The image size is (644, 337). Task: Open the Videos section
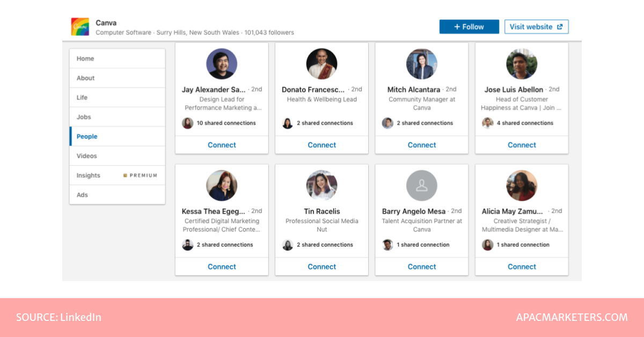pos(117,156)
